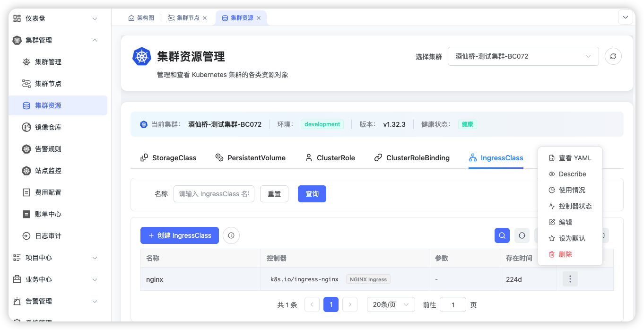
Task: Open 镜像仓库 in the sidebar
Action: [48, 127]
